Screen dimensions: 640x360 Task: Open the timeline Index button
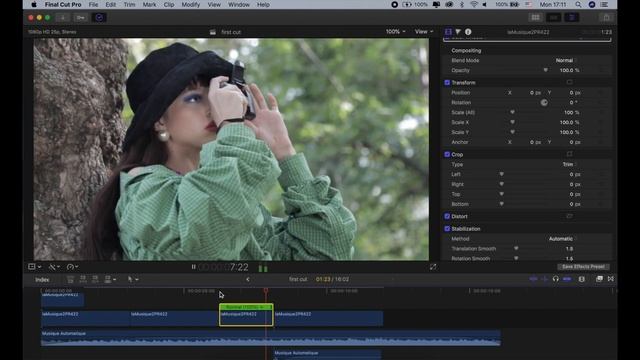42,280
